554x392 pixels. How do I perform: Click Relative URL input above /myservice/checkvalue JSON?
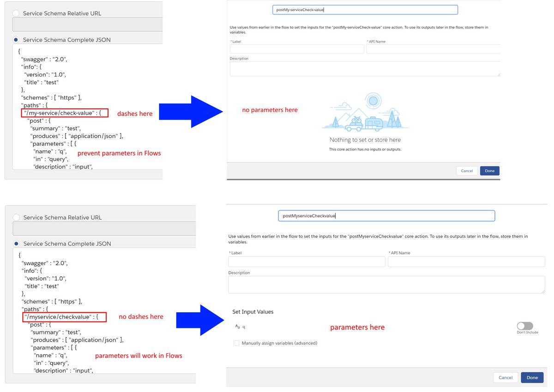[x=104, y=228]
